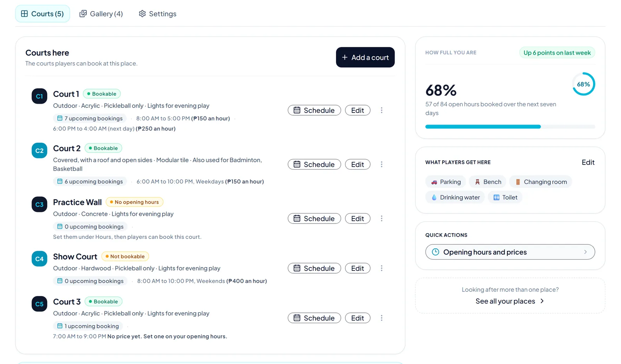Edit the Show Court
The width and height of the screenshot is (621, 364).
[x=357, y=268]
